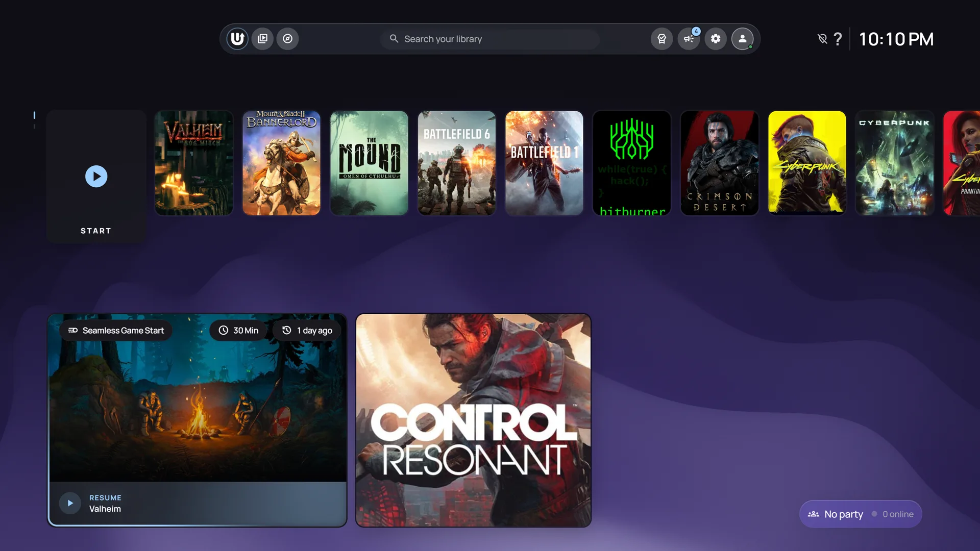
Task: Open the help question mark icon
Action: [x=838, y=39]
